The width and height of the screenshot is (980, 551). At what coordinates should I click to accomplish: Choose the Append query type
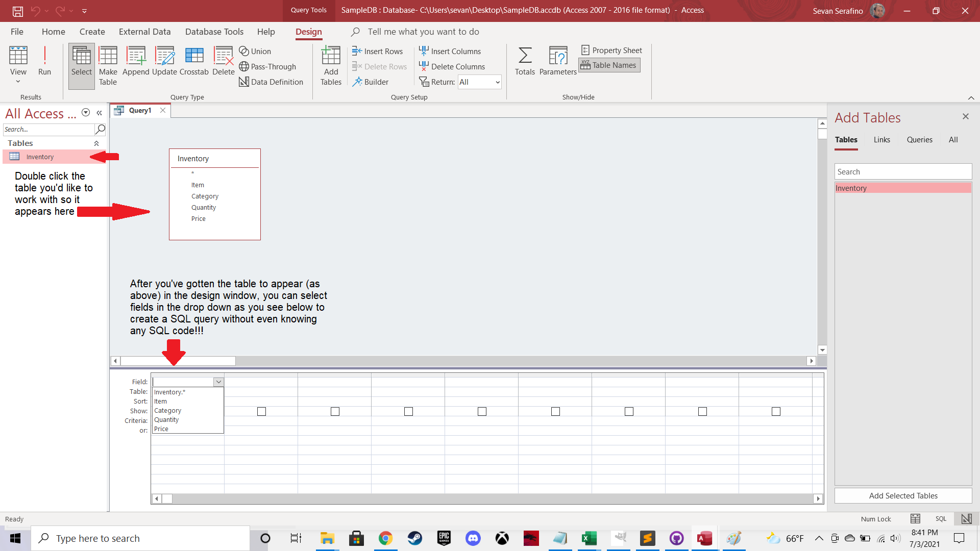pos(136,61)
